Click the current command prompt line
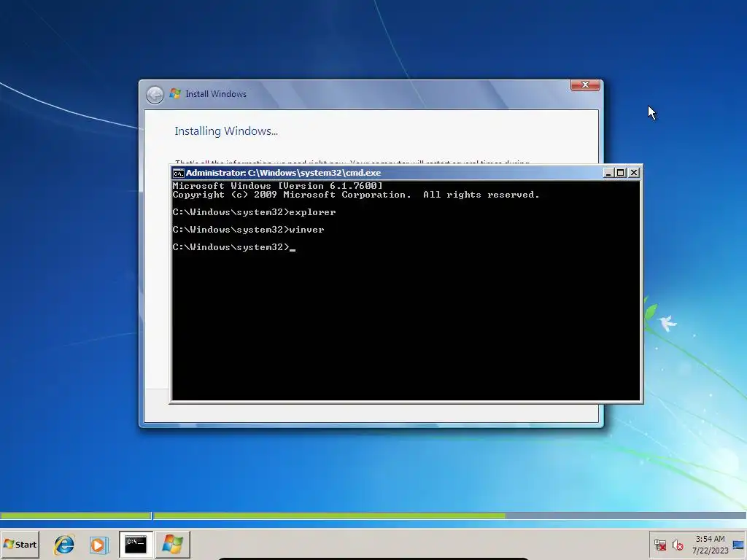 click(234, 247)
